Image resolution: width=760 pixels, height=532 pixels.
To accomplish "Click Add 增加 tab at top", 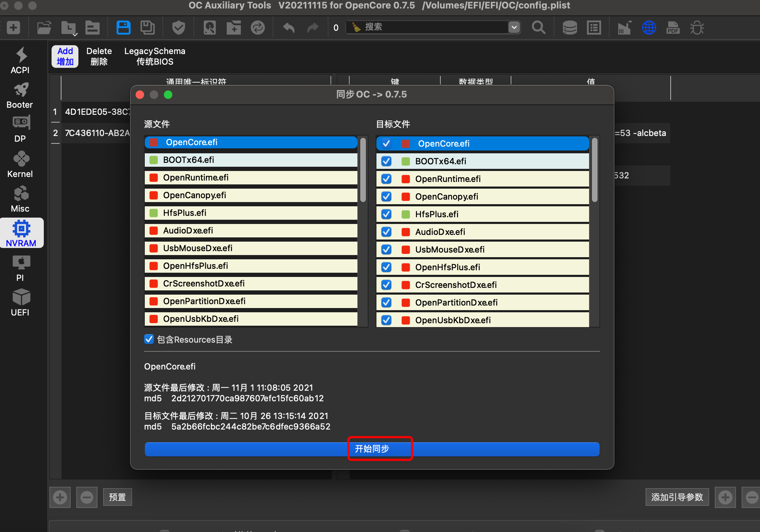I will [65, 57].
